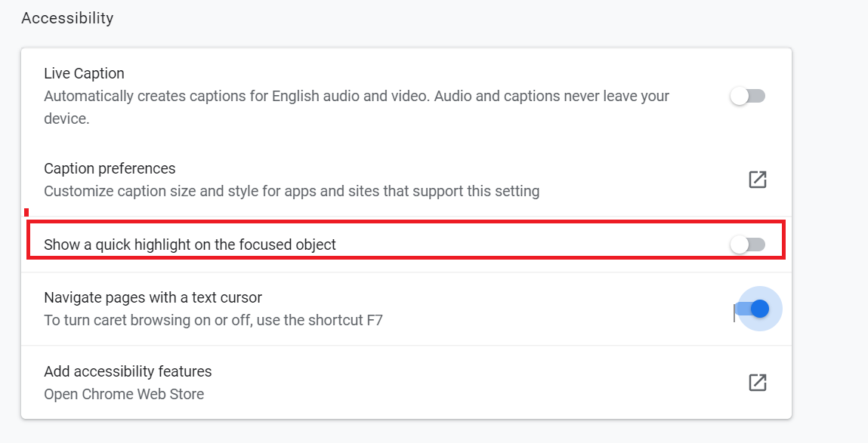Click the F7 shortcut text
The height and width of the screenshot is (443, 868).
pyautogui.click(x=374, y=320)
